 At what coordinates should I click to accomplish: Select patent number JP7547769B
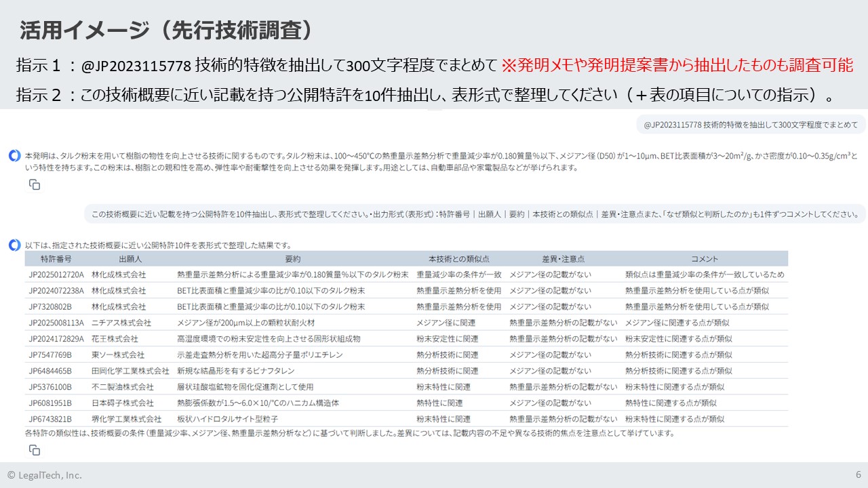coord(50,354)
